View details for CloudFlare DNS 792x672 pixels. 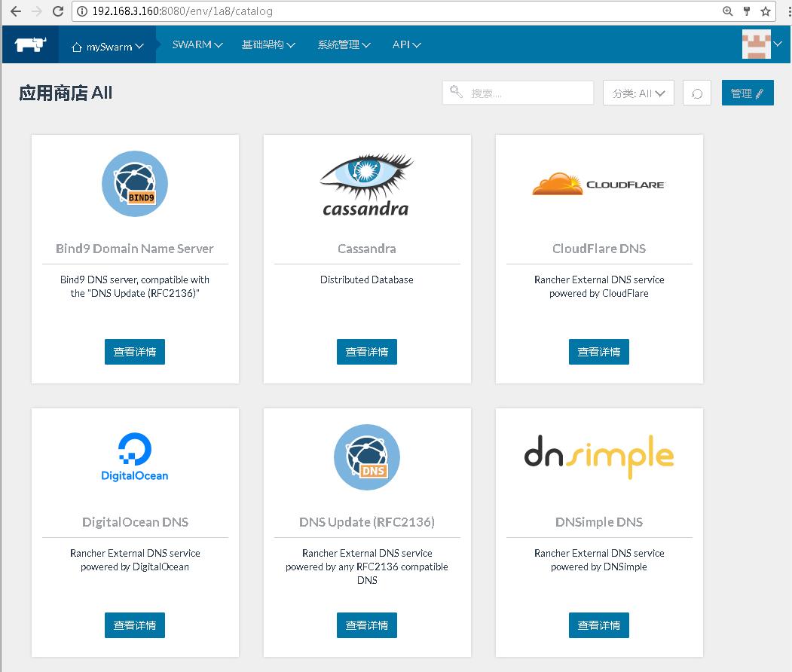599,352
